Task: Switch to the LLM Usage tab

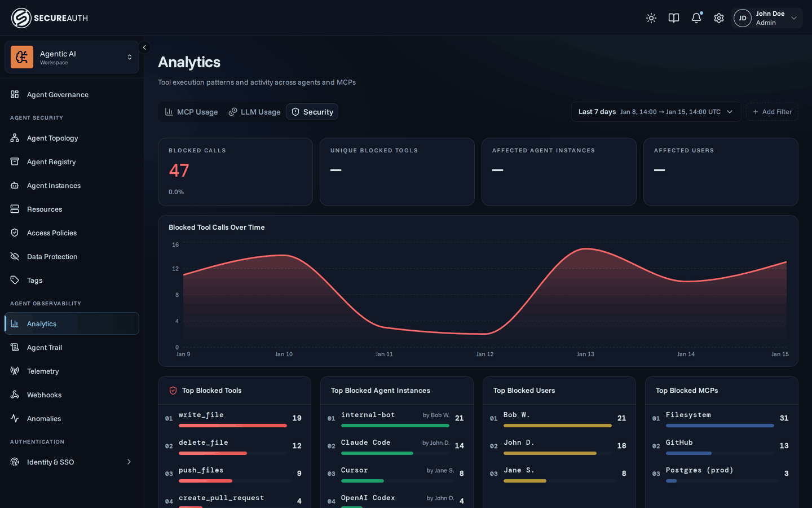Action: click(x=254, y=112)
